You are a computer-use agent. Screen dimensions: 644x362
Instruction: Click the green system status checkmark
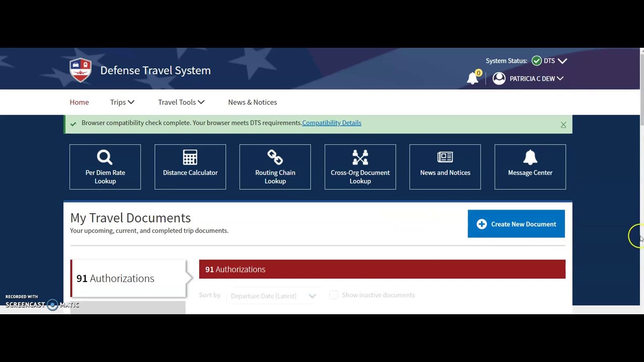(x=536, y=61)
